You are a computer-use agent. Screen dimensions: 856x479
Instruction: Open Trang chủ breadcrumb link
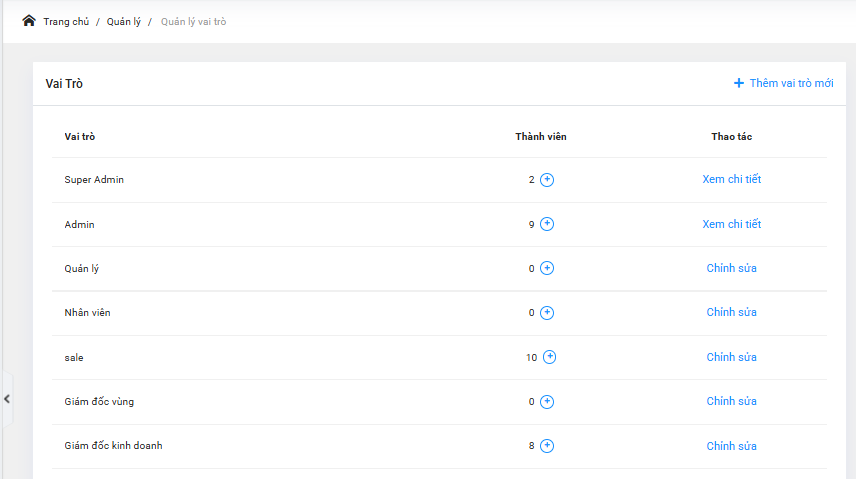coord(66,21)
